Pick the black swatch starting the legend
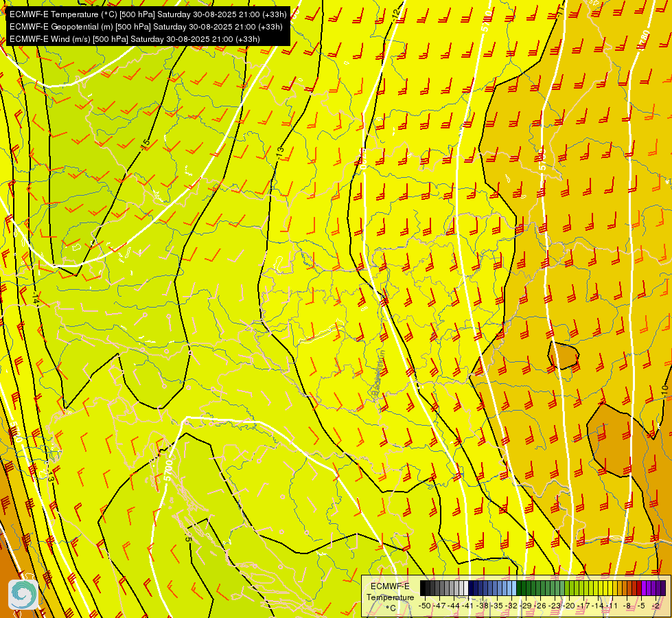 (x=423, y=588)
